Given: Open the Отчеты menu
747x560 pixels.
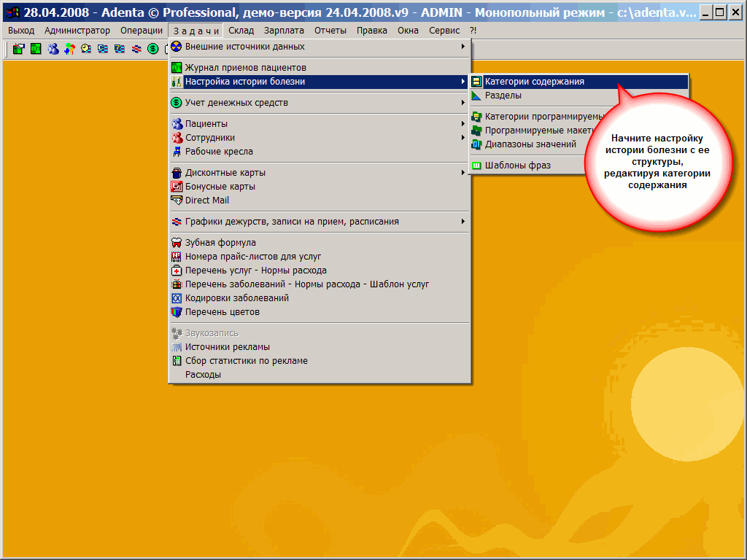Looking at the screenshot, I should point(330,31).
